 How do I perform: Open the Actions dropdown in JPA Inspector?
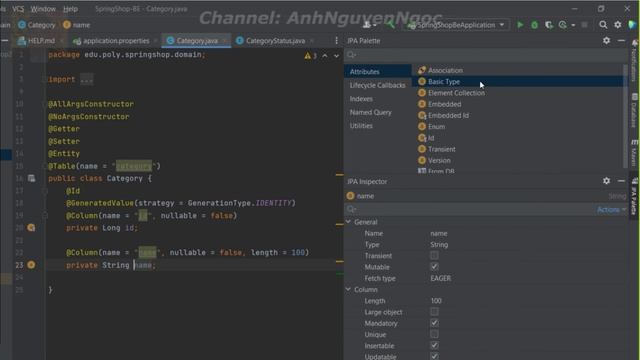[611, 209]
